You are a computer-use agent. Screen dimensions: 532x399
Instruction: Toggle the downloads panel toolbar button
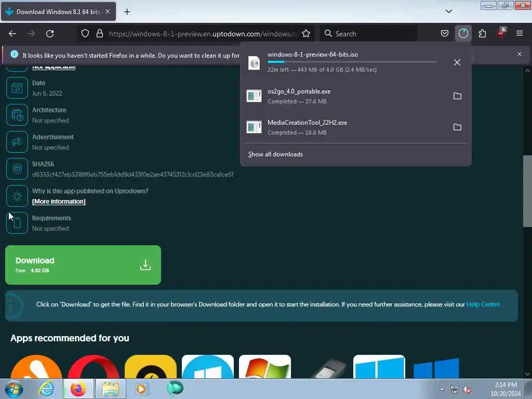coord(463,33)
